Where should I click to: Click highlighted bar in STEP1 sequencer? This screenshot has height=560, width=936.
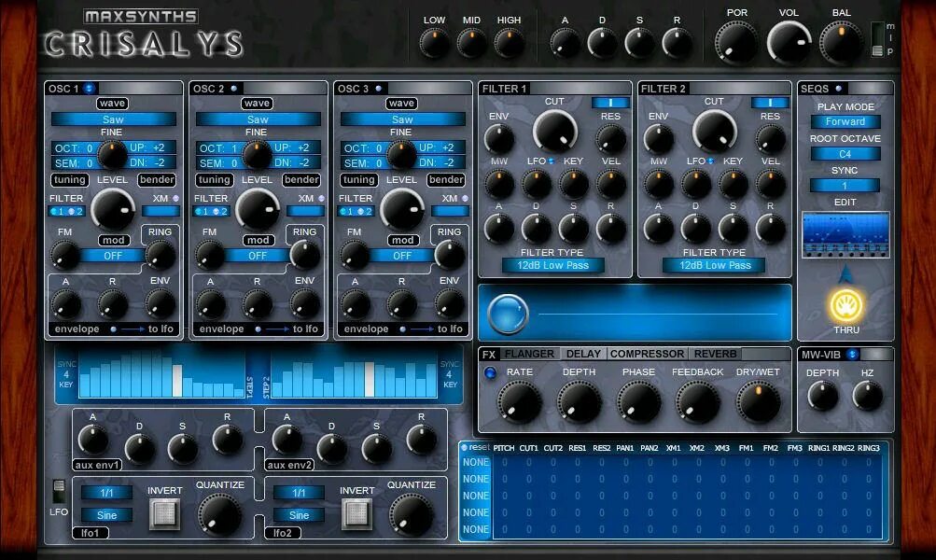(x=177, y=381)
